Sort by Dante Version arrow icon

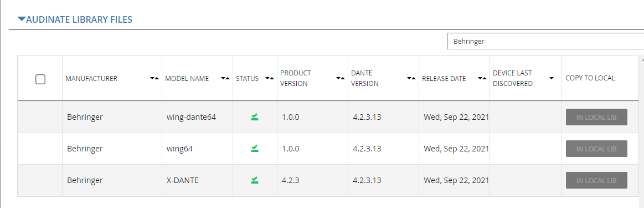411,79
